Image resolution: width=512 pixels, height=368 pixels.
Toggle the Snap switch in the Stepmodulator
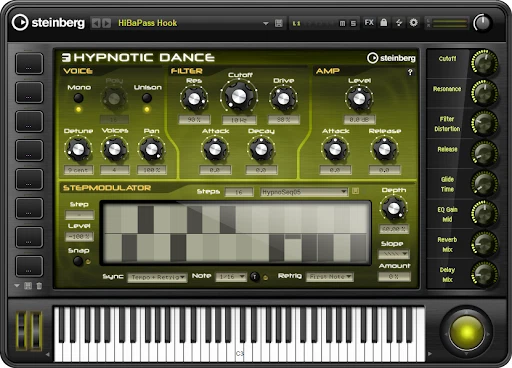tap(78, 261)
